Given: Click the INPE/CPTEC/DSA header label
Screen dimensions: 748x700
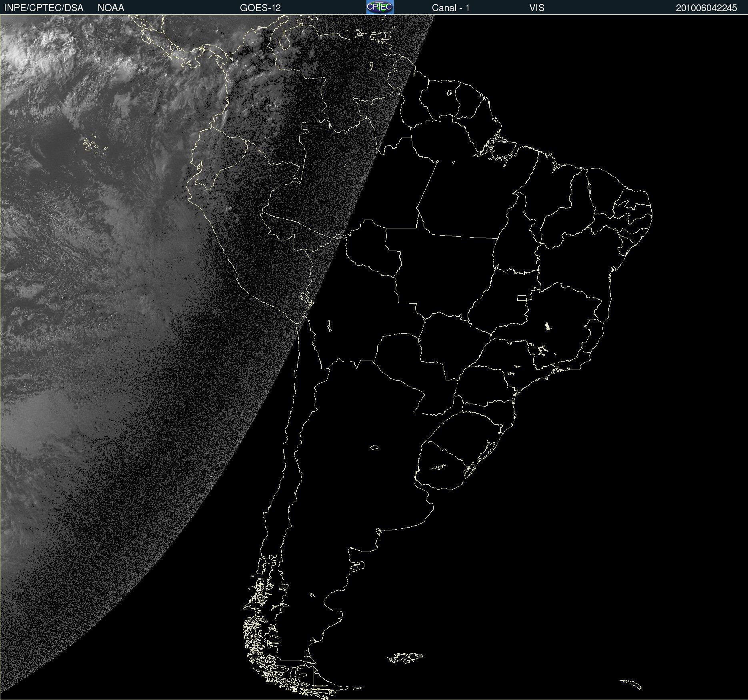Looking at the screenshot, I should tap(44, 8).
